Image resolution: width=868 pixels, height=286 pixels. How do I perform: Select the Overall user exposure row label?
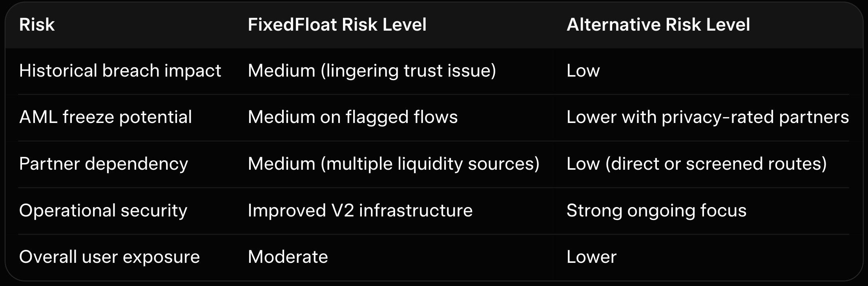click(109, 257)
